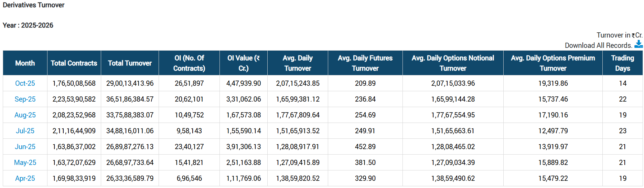
Task: Click the download all records icon
Action: tap(638, 44)
